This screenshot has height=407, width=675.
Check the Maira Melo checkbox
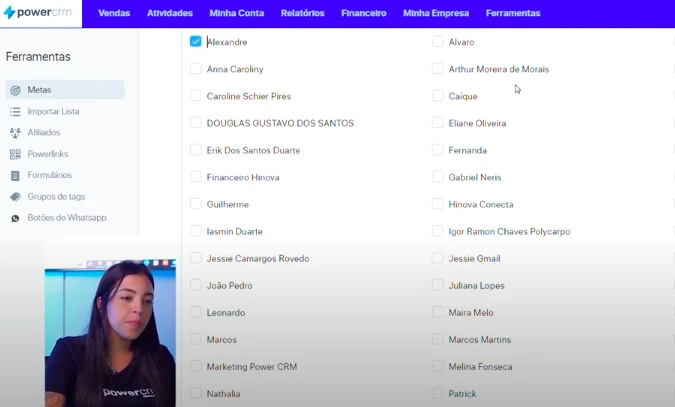point(437,312)
